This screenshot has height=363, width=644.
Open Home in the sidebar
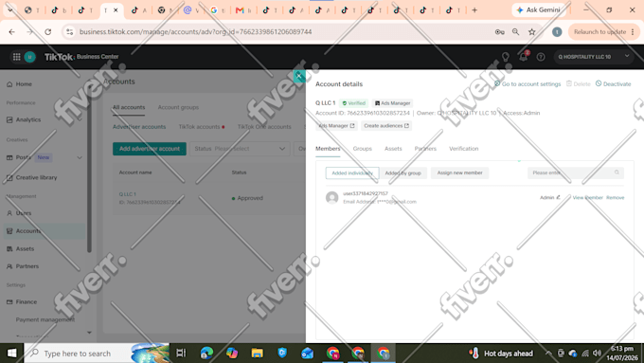pos(24,83)
